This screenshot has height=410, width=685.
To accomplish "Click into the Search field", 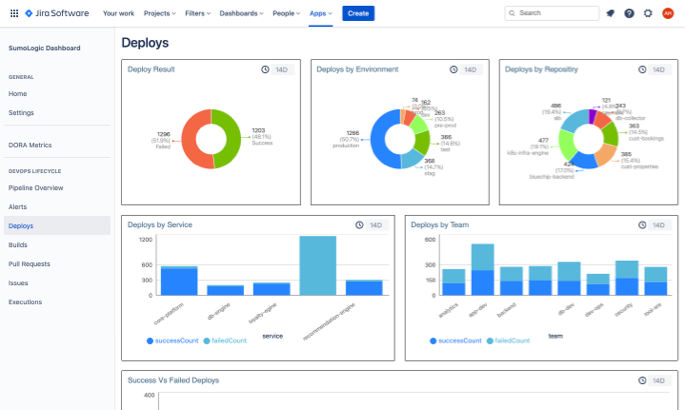I will tap(551, 13).
